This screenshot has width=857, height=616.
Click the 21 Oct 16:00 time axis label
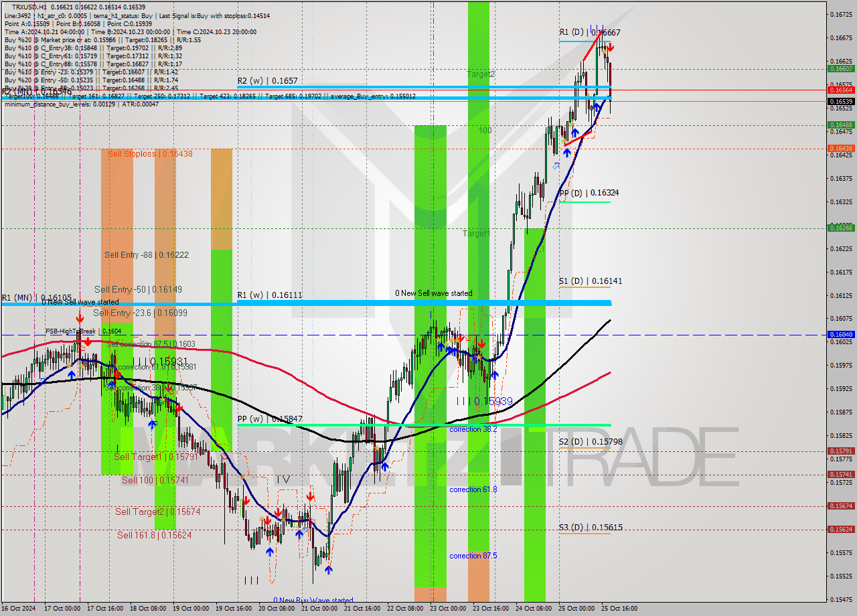coord(362,609)
